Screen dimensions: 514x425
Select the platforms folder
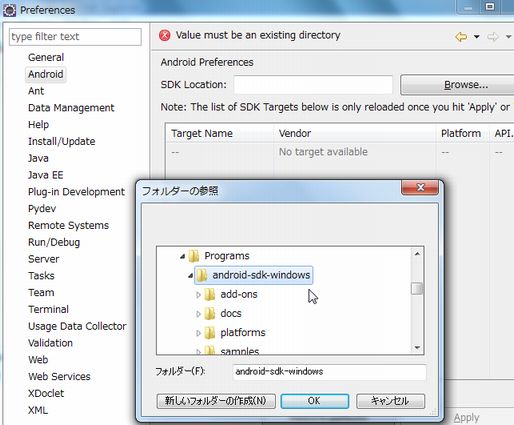pos(243,332)
